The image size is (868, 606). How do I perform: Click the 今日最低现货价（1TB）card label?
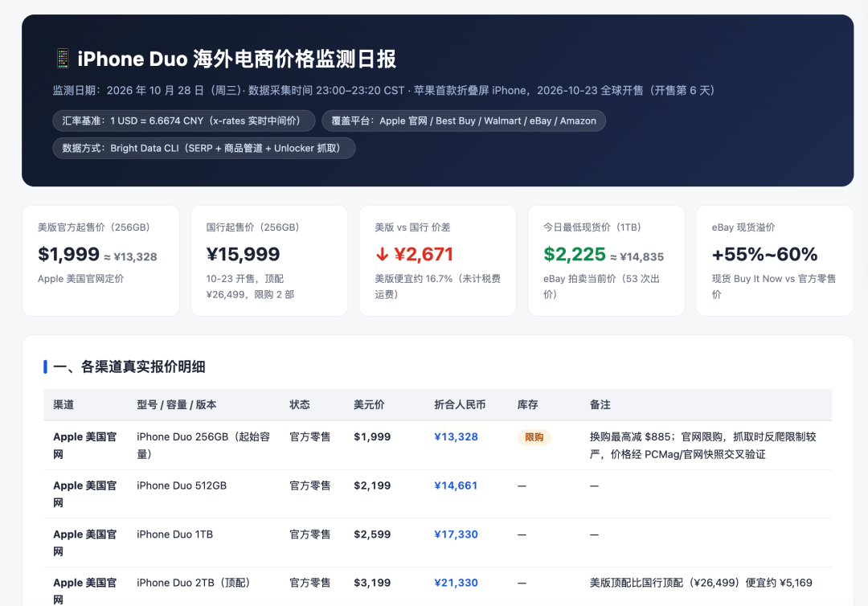(x=592, y=227)
